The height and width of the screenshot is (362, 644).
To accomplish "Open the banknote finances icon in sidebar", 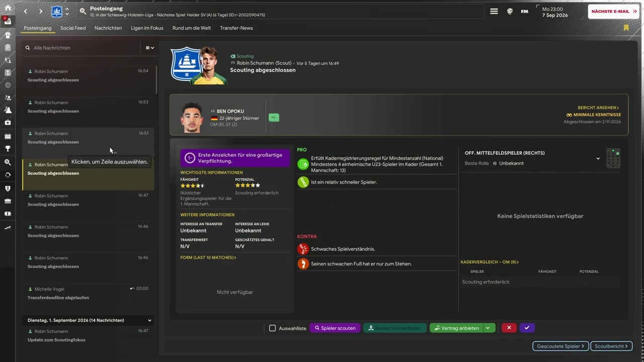I will click(x=8, y=214).
